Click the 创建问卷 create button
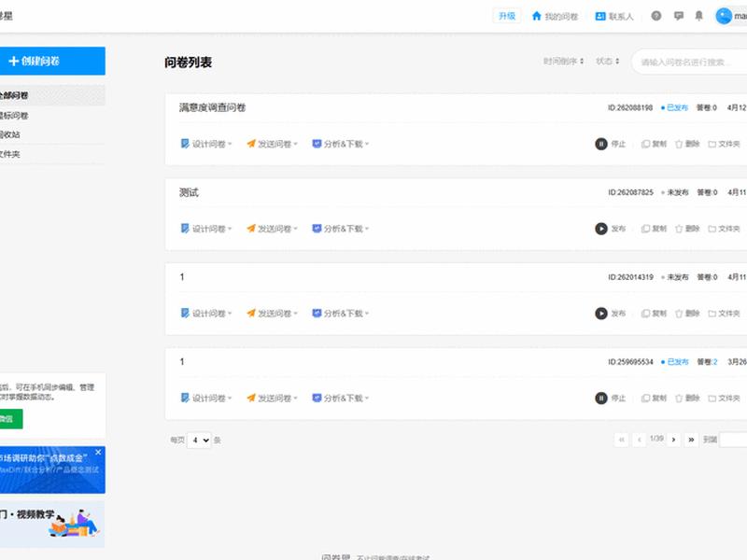747x560 pixels. (x=52, y=61)
